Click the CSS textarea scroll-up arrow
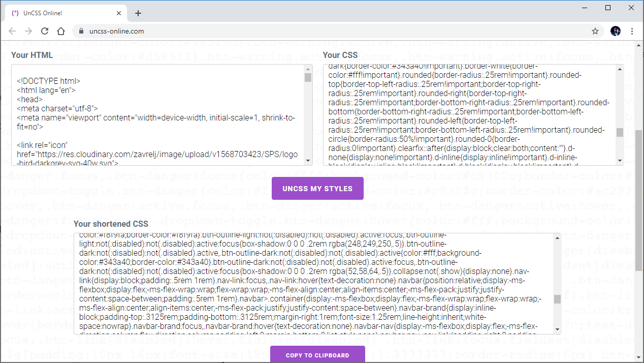 click(620, 69)
